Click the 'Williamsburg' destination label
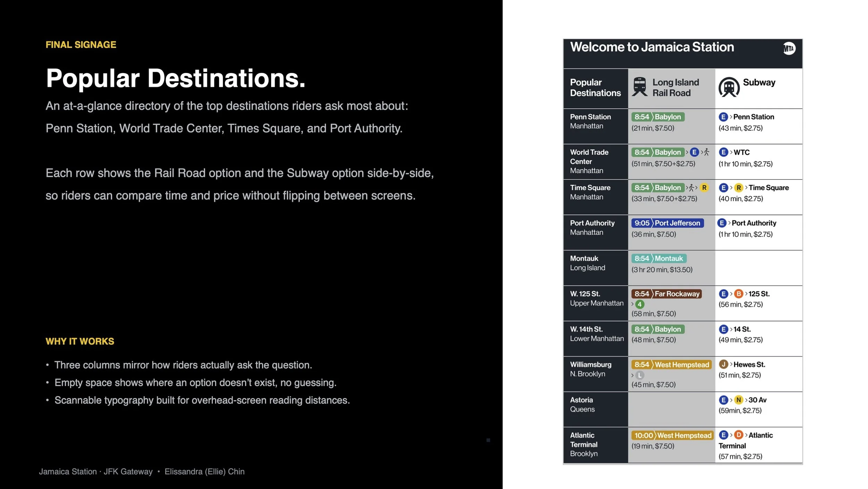Viewport: 868px width, 489px height. click(x=591, y=365)
